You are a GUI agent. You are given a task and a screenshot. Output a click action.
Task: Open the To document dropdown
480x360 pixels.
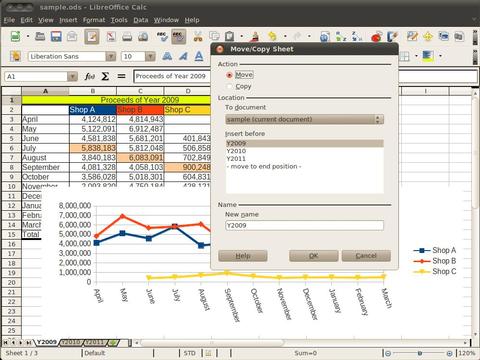pyautogui.click(x=304, y=119)
